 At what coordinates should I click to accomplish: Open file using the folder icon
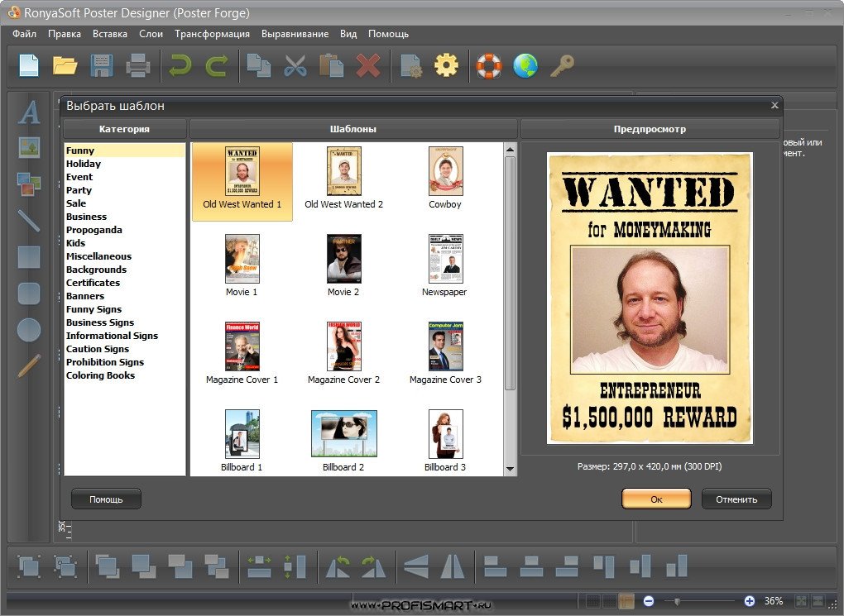tap(65, 65)
